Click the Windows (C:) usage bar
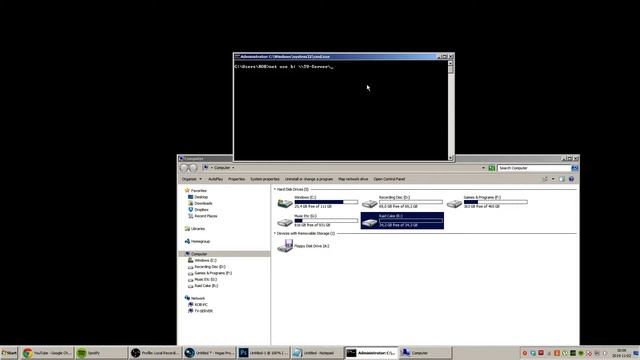The width and height of the screenshot is (640, 360). pos(326,202)
